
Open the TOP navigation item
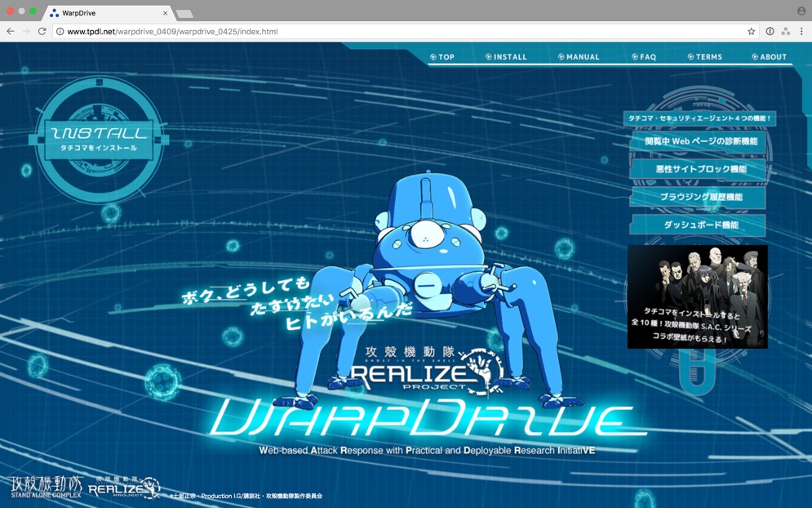click(x=441, y=57)
